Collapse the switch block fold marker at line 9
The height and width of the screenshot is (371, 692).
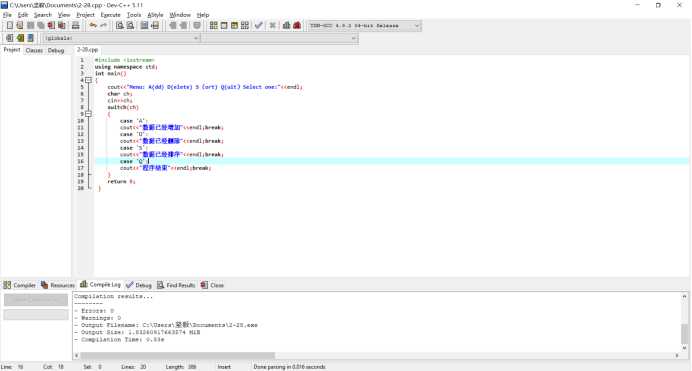[88, 114]
